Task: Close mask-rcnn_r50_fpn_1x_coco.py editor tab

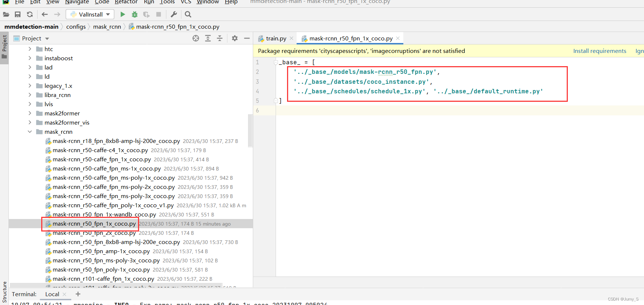Action: click(x=398, y=38)
